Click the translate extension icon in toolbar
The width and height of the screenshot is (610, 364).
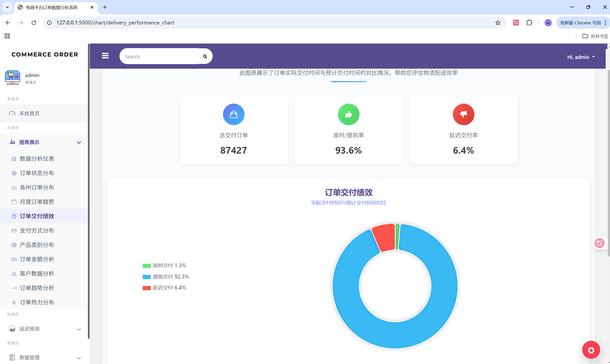click(x=516, y=22)
